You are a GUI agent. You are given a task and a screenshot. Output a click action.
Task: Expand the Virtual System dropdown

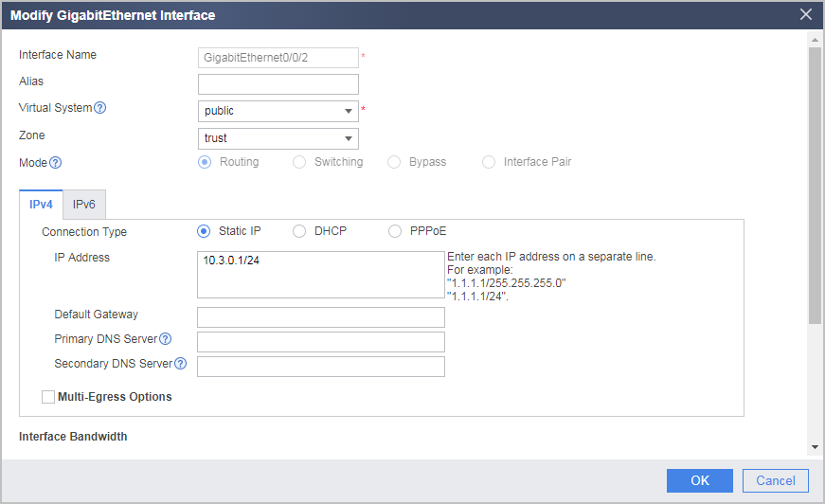coord(278,111)
